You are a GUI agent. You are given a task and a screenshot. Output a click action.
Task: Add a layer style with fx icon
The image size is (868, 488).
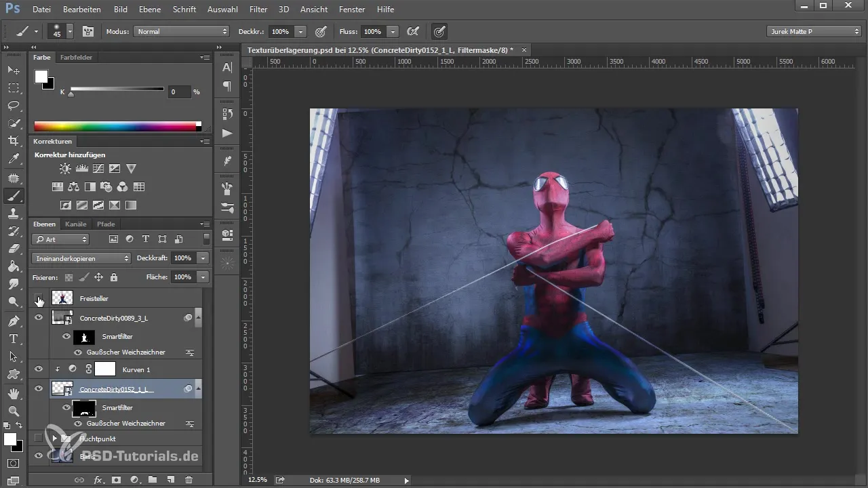[98, 480]
